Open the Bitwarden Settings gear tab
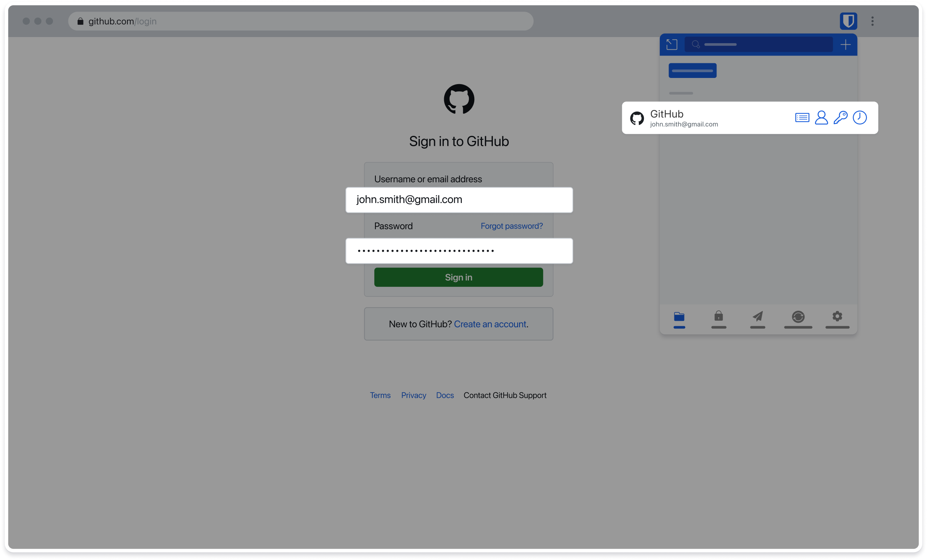Image resolution: width=927 pixels, height=560 pixels. (837, 320)
